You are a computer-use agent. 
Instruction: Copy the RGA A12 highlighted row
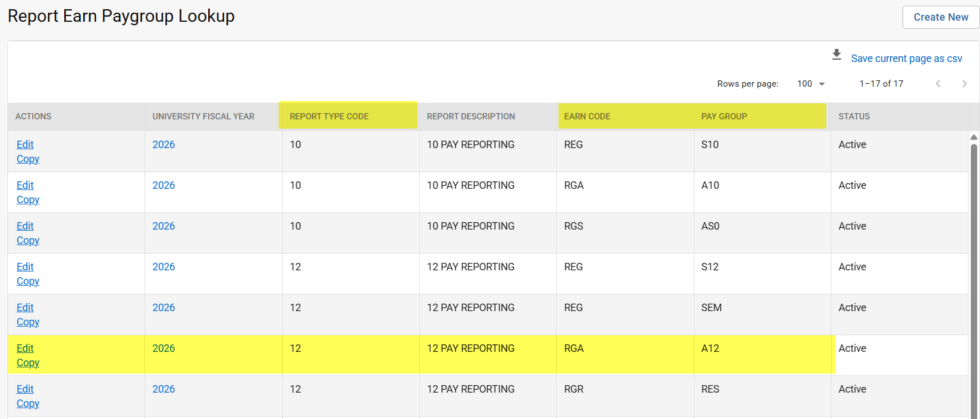coord(28,363)
